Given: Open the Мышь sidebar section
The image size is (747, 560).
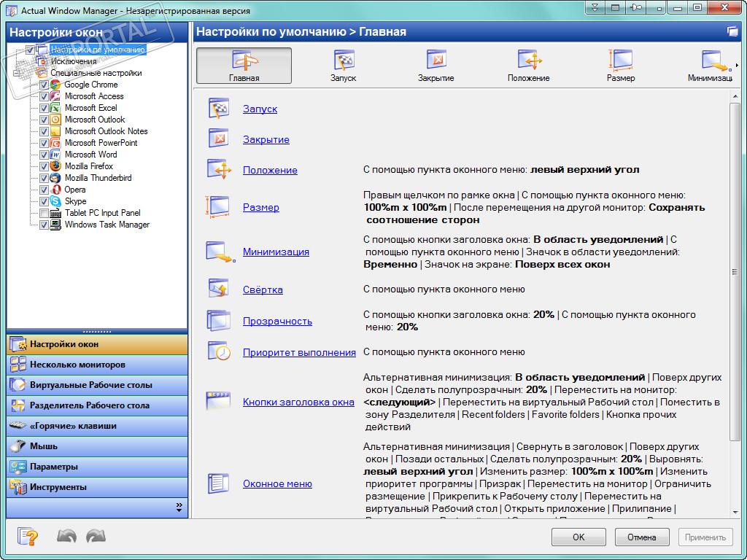Looking at the screenshot, I should coord(97,447).
